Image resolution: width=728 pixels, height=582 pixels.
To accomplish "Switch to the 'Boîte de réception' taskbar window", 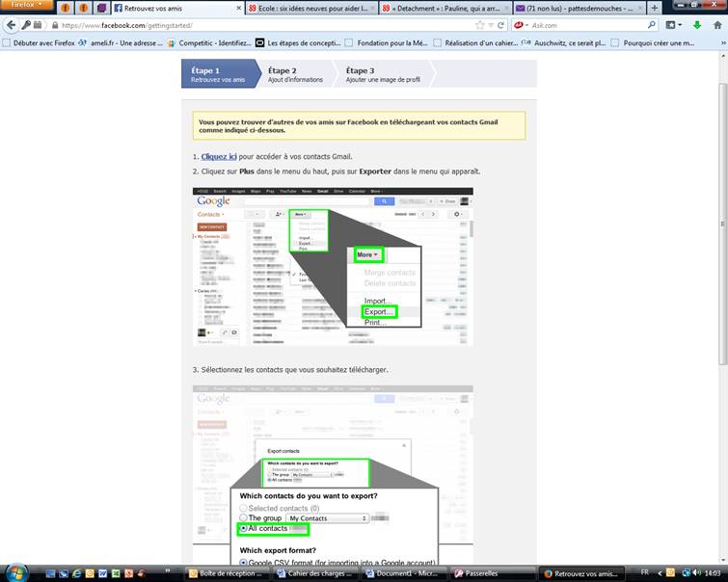I will 226,573.
